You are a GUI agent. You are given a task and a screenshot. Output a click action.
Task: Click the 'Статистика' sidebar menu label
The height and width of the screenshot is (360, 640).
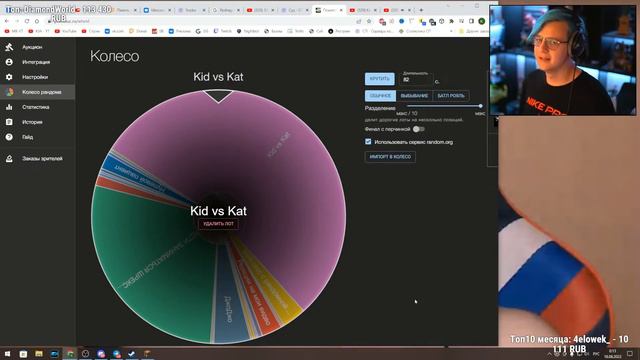(x=36, y=107)
